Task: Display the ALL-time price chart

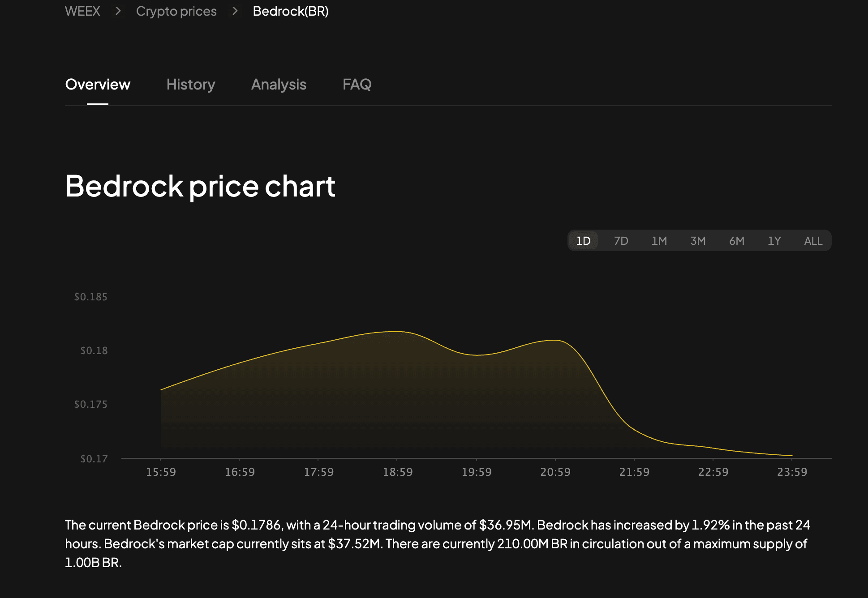Action: (812, 240)
